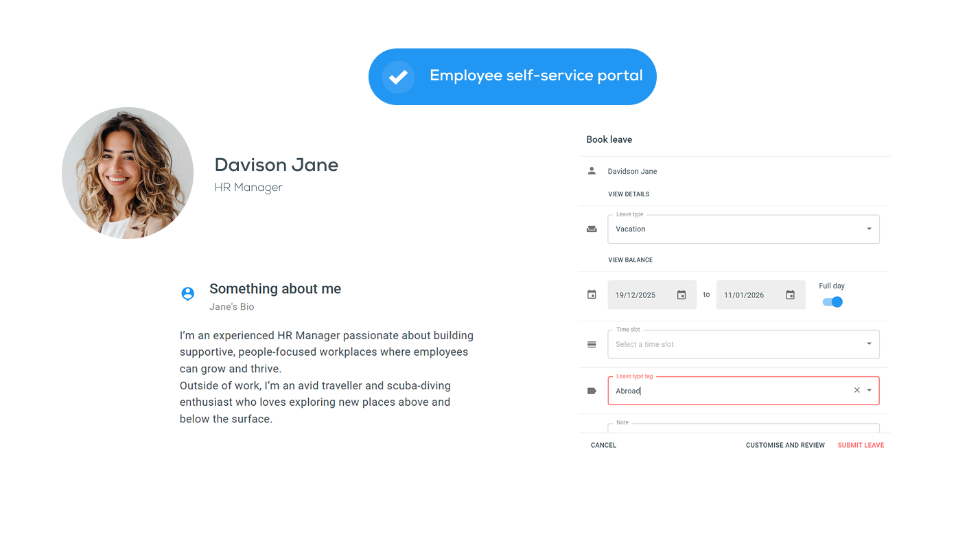Click the person icon beside Davidson Jane
Viewport: 980px width, 537px height.
592,171
